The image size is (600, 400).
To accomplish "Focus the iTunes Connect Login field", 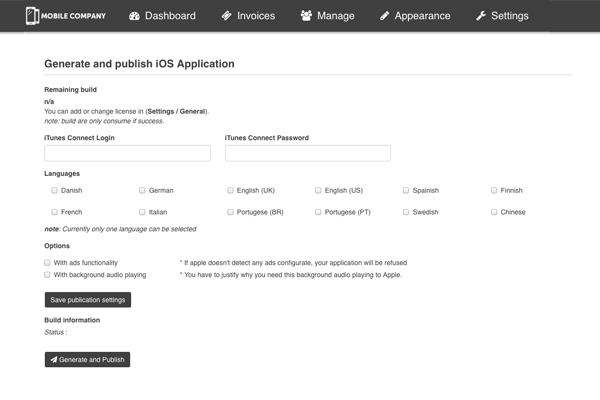I will (127, 153).
